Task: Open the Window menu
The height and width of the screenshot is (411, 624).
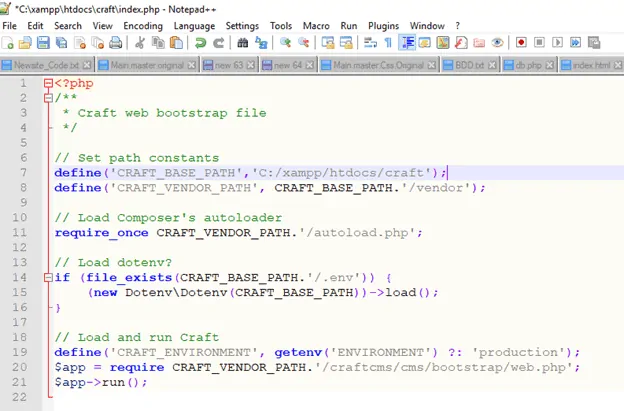Action: coord(427,26)
